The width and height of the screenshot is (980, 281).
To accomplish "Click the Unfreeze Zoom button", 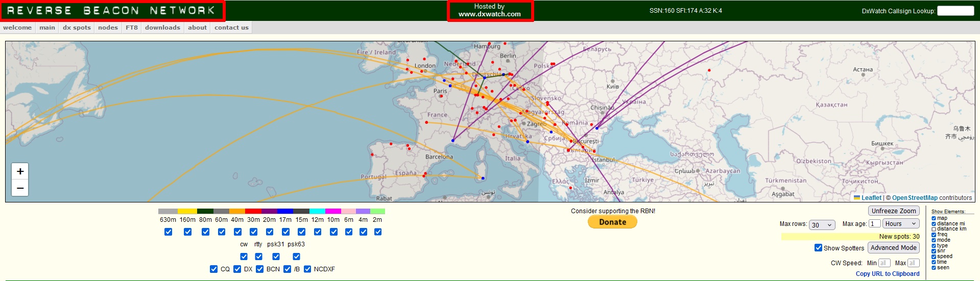I will coord(893,211).
